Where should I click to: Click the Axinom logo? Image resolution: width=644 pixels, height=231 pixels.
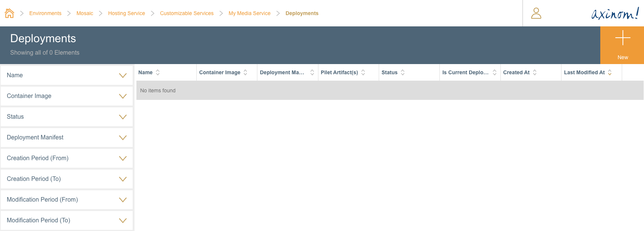tap(615, 14)
